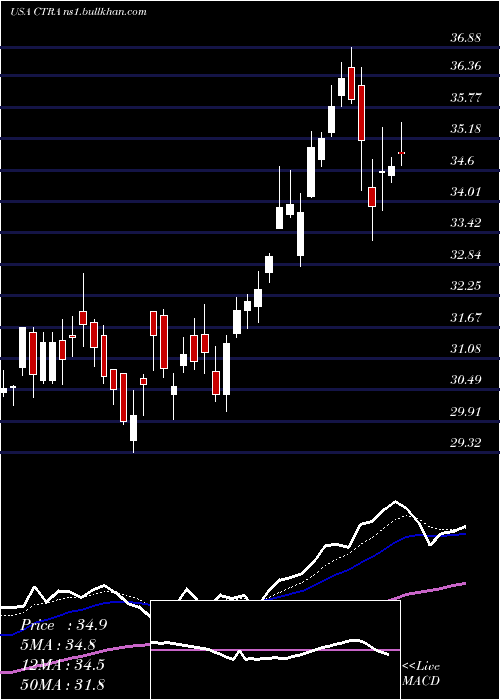The height and width of the screenshot is (700, 500).
Task: Click the 30.49 price axis label
Action: (x=466, y=380)
